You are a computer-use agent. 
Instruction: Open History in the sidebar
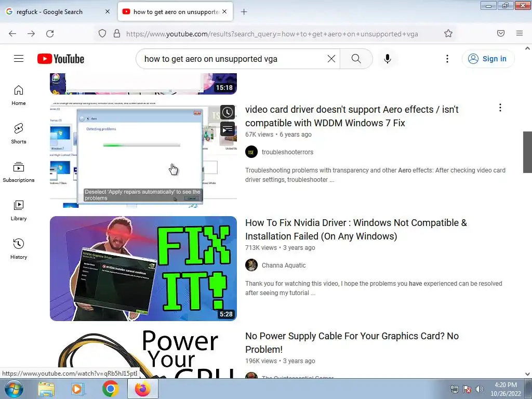coord(19,249)
